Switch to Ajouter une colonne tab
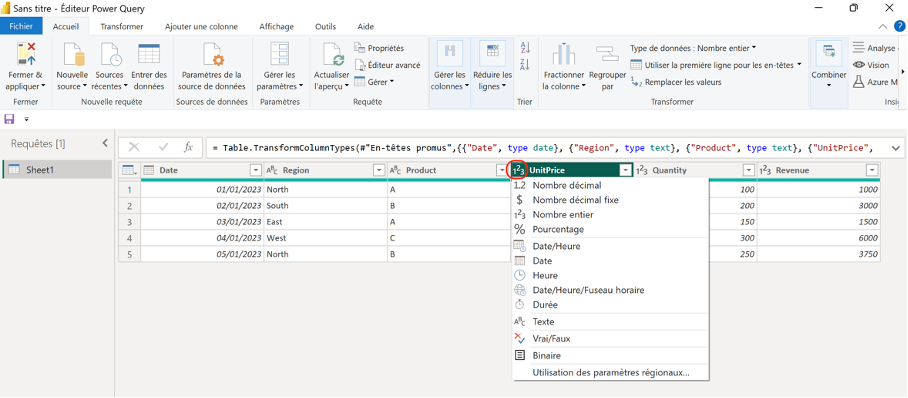The height and width of the screenshot is (398, 908). [201, 27]
